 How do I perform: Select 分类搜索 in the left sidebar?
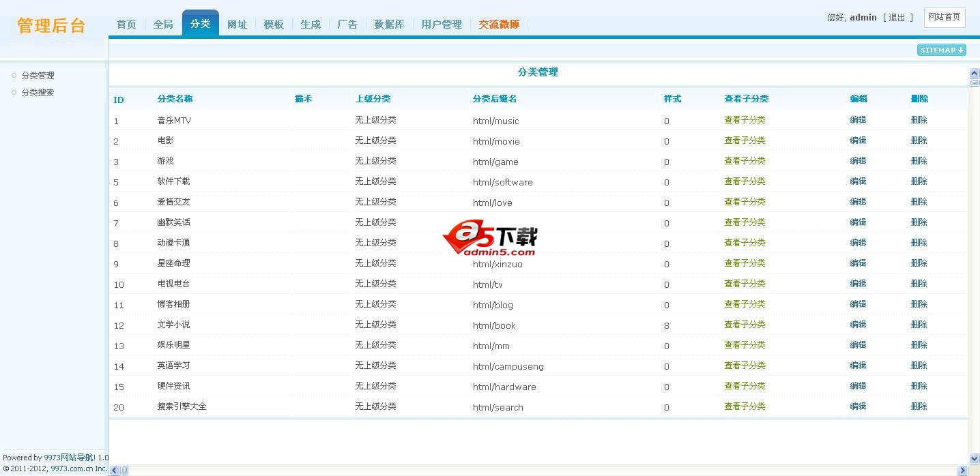tap(38, 93)
